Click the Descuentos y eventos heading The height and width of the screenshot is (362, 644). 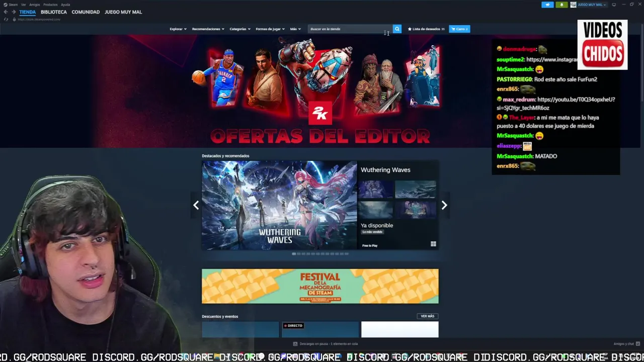point(220,316)
